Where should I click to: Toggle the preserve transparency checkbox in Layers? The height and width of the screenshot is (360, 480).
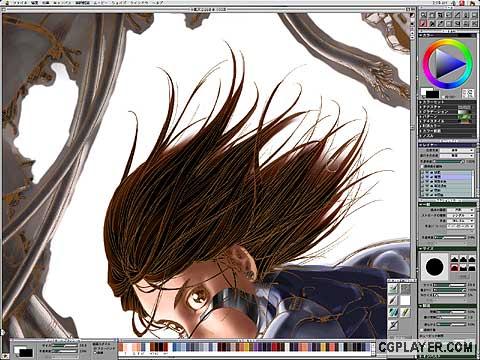click(422, 166)
